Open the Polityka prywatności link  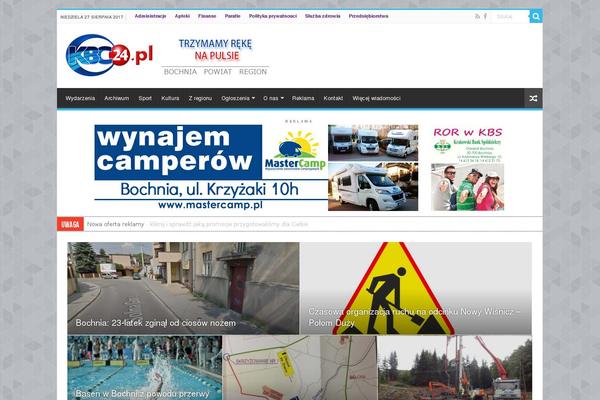click(x=272, y=16)
